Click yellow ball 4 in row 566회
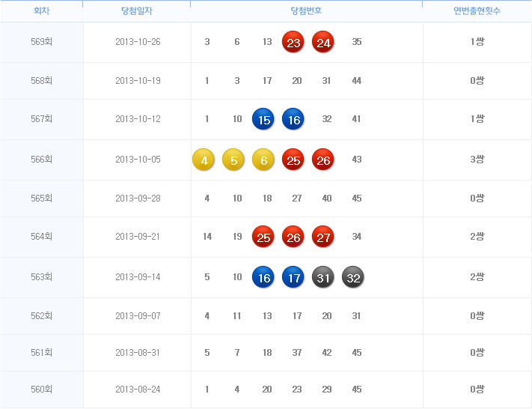 (x=204, y=160)
